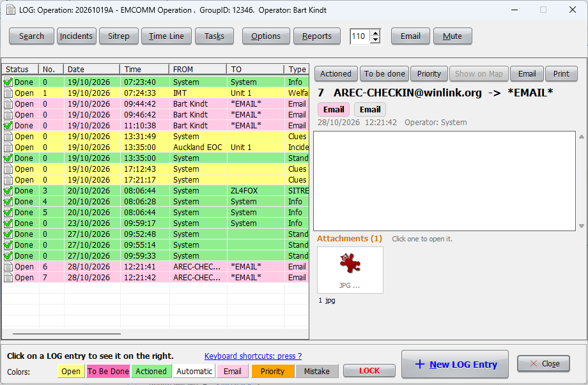Click the document icon on entry No. 6

point(8,267)
